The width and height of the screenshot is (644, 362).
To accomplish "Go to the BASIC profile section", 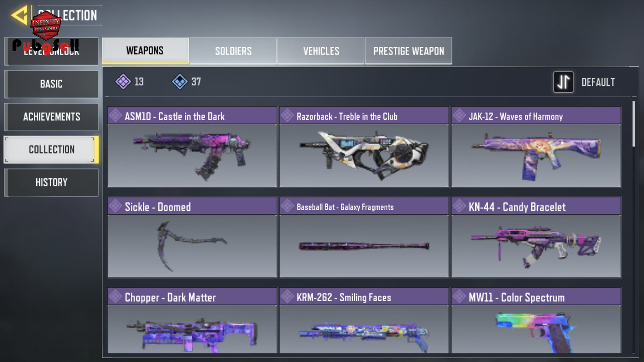I will 52,84.
